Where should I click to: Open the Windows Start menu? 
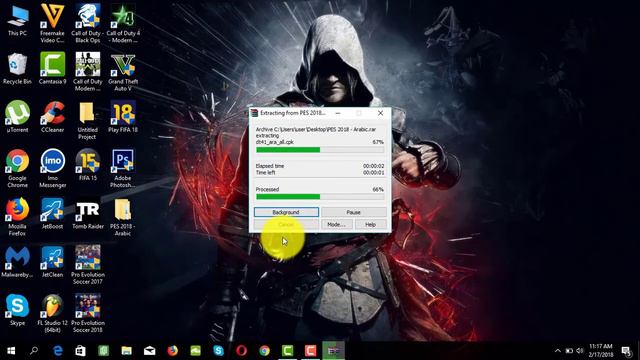pos(11,351)
